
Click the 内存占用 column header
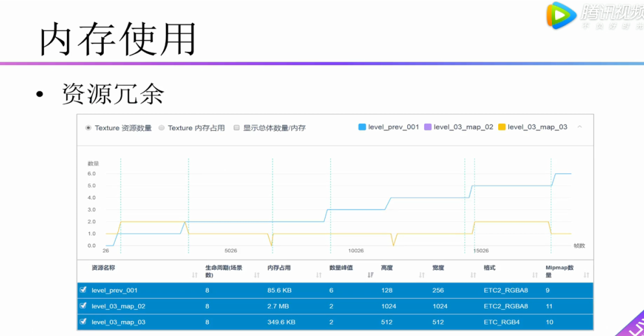(279, 268)
